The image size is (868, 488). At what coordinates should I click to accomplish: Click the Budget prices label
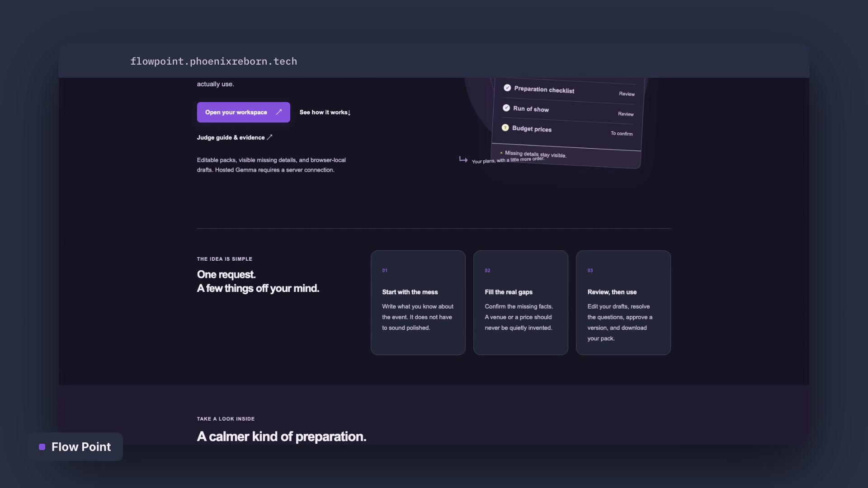532,129
